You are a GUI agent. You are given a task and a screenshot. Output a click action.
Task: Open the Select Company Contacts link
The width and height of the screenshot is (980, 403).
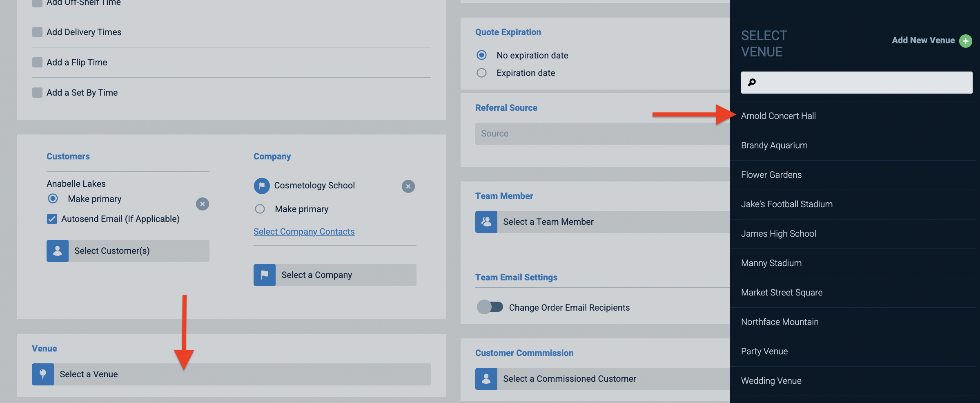click(304, 232)
